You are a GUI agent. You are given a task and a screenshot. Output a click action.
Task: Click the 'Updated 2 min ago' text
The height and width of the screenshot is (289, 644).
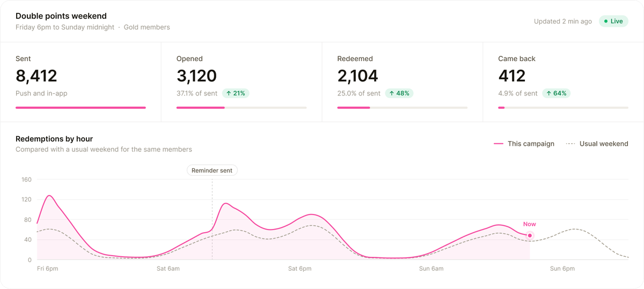(563, 21)
